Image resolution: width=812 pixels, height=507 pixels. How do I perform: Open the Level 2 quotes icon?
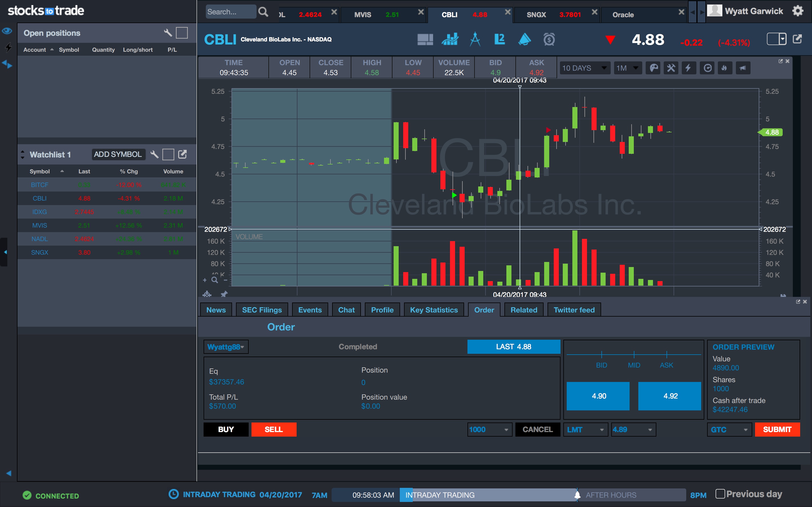tap(499, 39)
